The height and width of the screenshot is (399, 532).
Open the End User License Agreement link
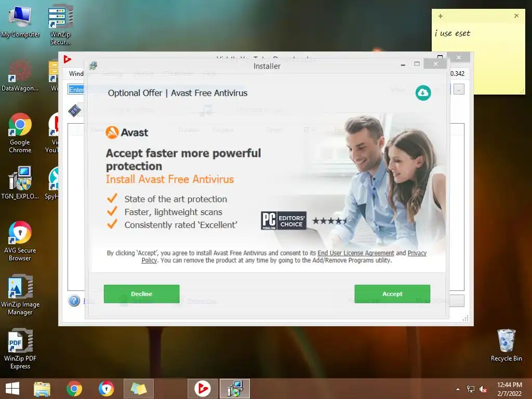tap(355, 253)
